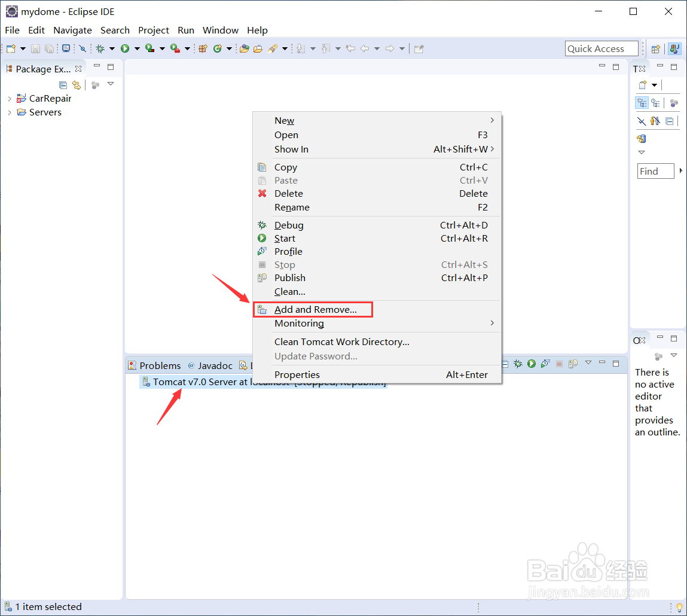Open the Search dropdown arrow in toolbar

click(x=285, y=48)
